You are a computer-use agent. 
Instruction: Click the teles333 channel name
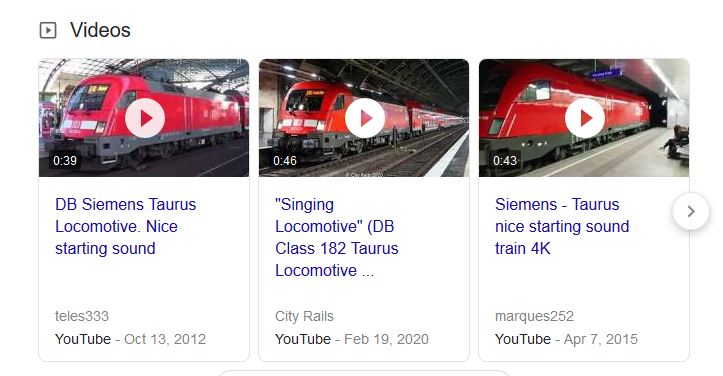82,316
